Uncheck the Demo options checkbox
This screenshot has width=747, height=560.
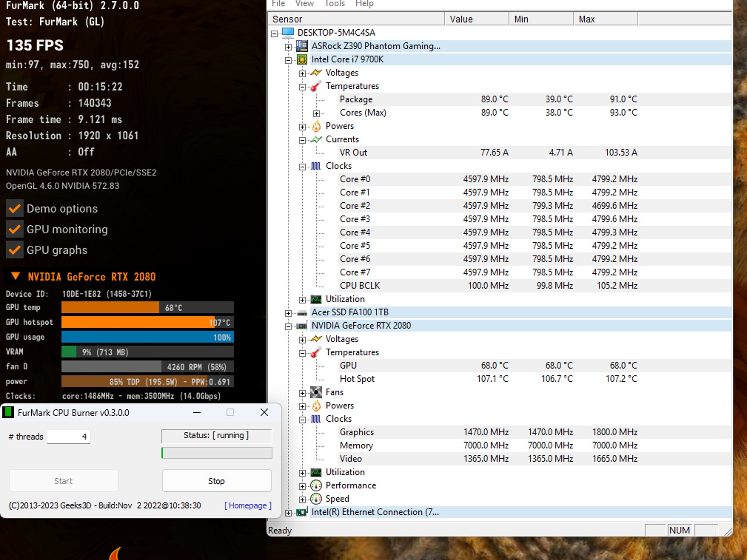[15, 209]
